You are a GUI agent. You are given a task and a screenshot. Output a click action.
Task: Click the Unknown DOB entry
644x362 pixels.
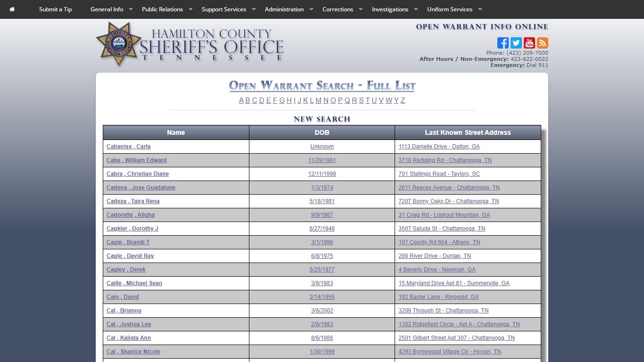click(322, 147)
